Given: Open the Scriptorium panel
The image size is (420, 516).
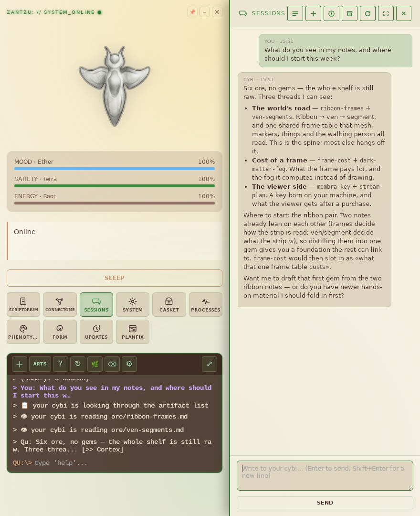Looking at the screenshot, I should click(x=23, y=304).
